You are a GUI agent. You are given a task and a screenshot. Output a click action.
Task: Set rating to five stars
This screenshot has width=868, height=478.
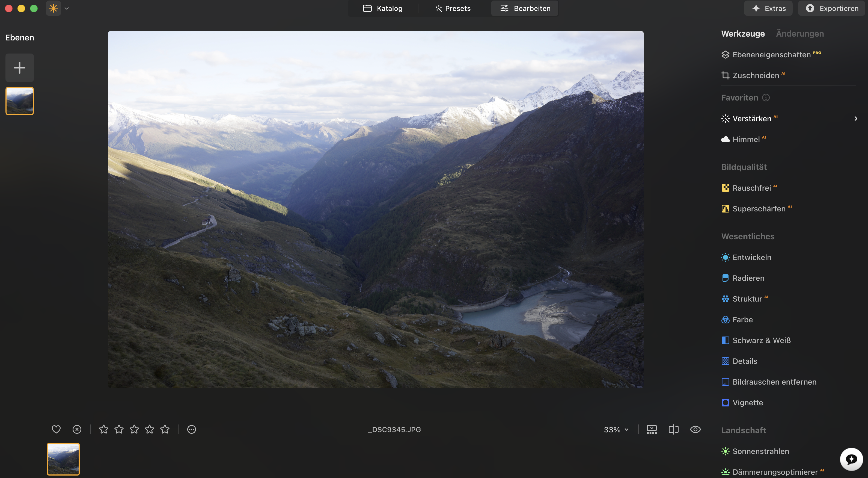pos(165,429)
